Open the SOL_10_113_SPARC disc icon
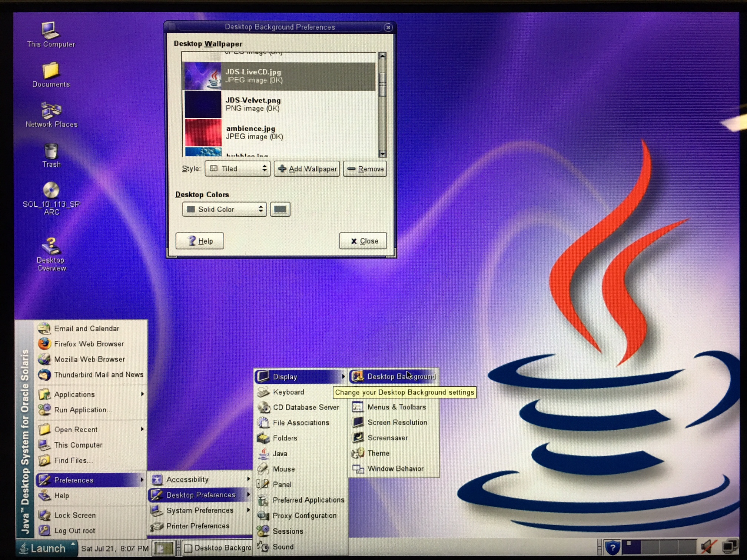This screenshot has height=560, width=747. coord(51,199)
